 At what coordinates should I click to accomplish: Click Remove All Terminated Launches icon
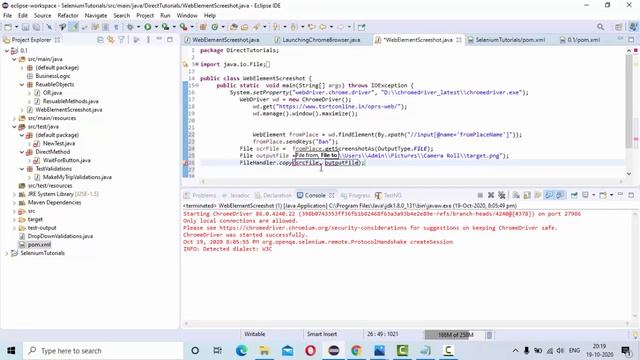[x=502, y=196]
